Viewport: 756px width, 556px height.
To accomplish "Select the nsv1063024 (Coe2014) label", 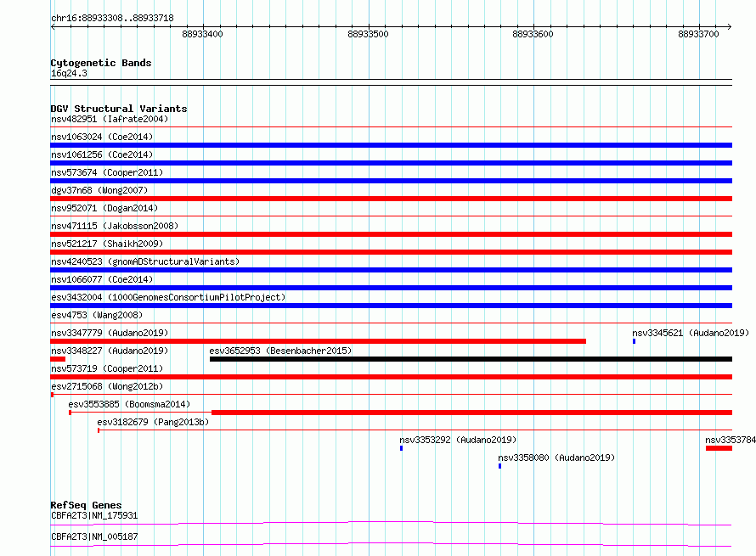I will click(102, 137).
